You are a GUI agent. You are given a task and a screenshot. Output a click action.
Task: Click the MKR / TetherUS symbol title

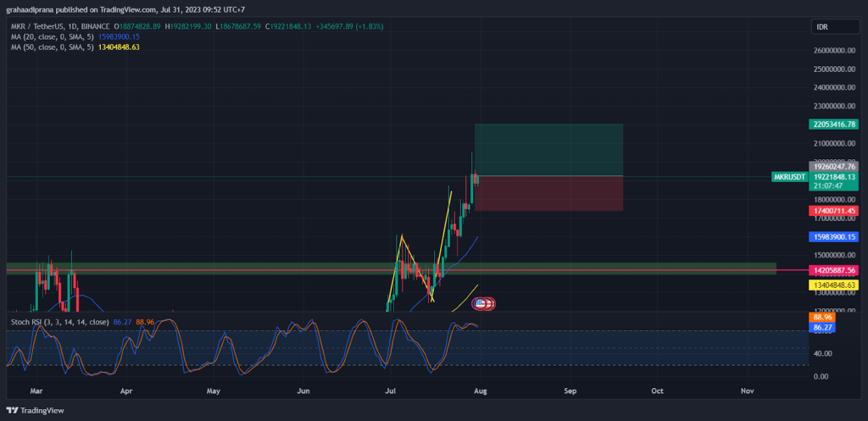pyautogui.click(x=60, y=26)
